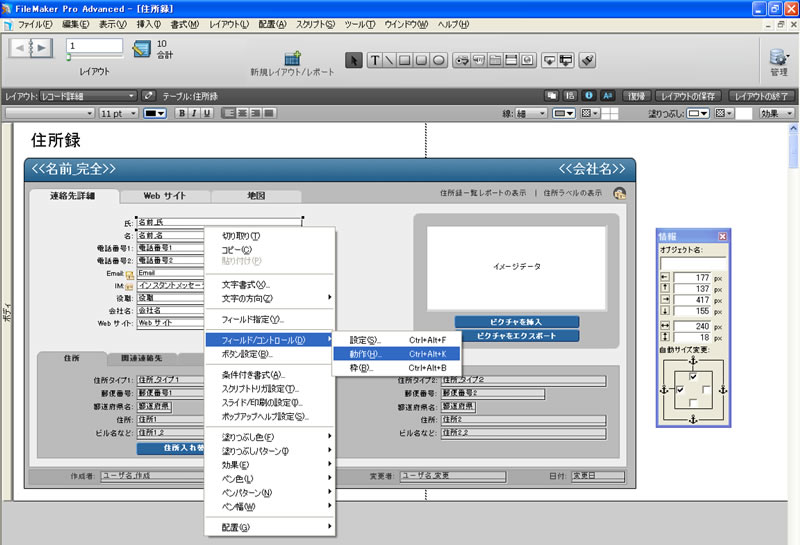800x545 pixels.
Task: Click the Part tool icon
Action: [x=566, y=60]
